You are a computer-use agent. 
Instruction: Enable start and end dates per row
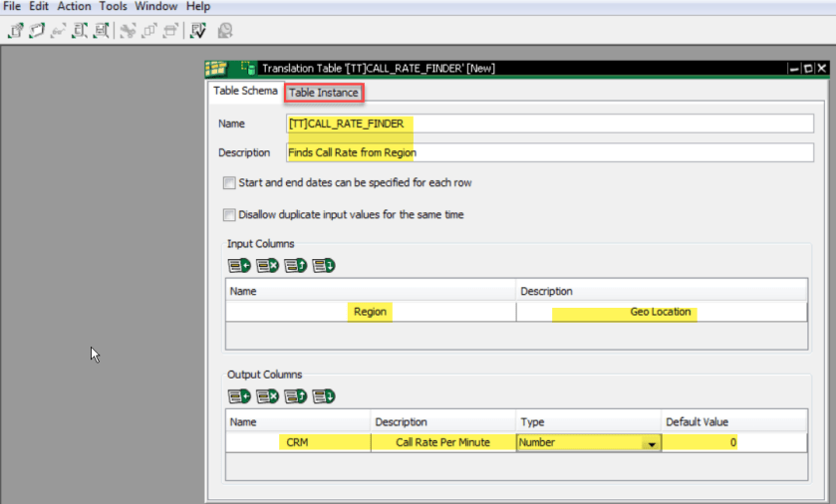point(230,183)
